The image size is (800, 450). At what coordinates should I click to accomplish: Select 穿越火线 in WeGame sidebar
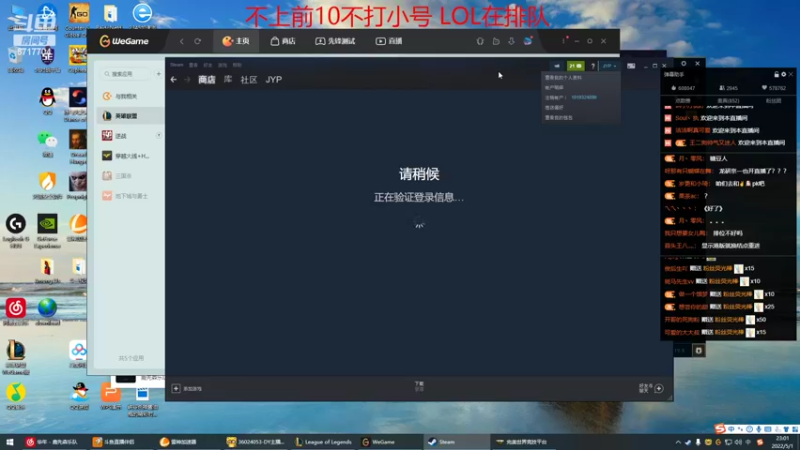tap(129, 156)
